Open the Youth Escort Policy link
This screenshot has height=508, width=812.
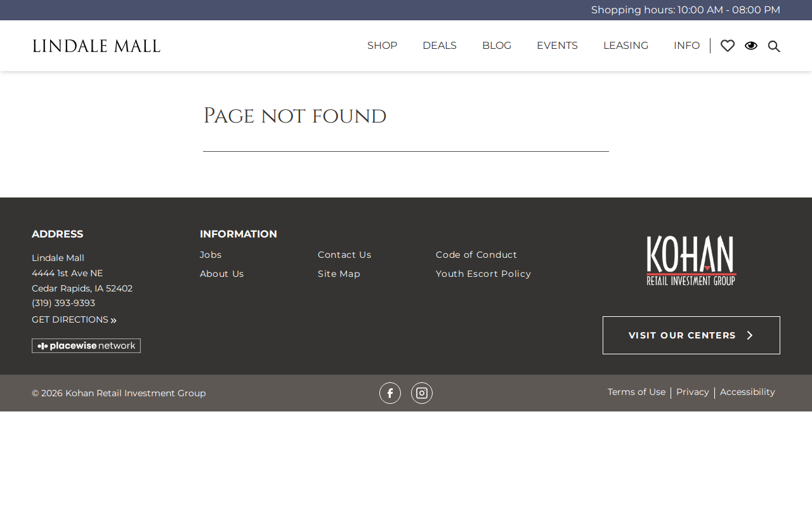483,274
